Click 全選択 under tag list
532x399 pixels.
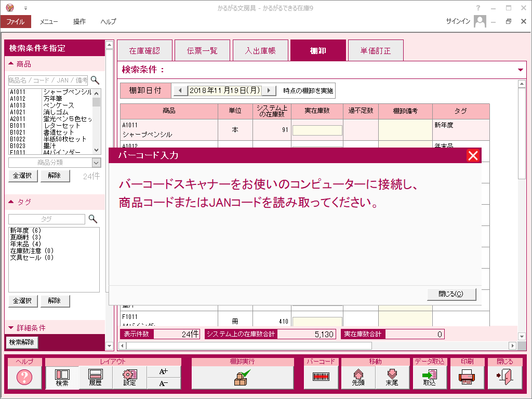[x=23, y=301]
